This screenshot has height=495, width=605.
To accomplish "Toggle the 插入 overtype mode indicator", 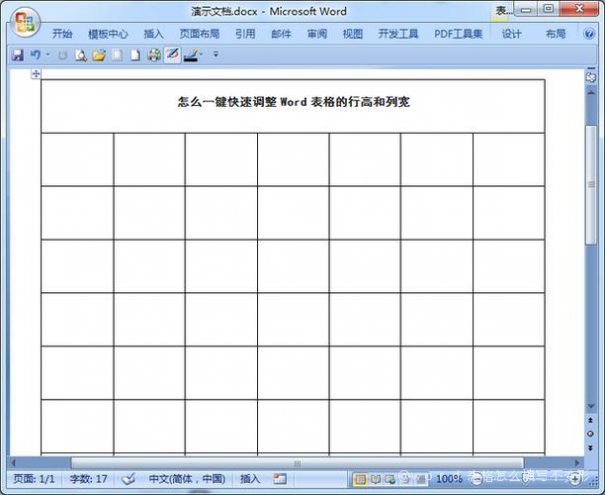I will (250, 479).
